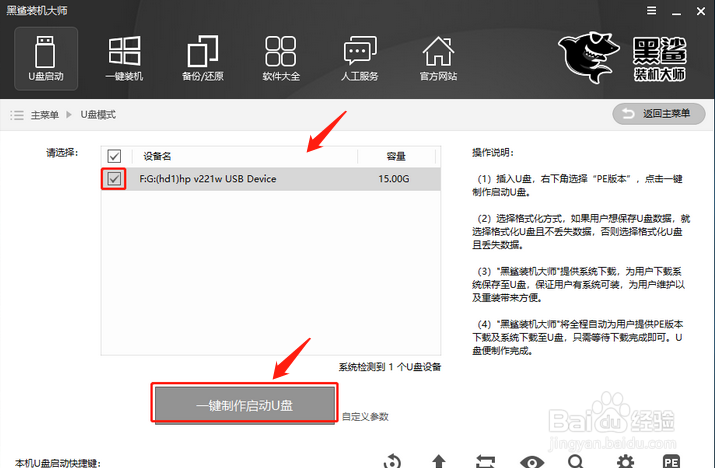Switch to the 一键装机 section
The height and width of the screenshot is (468, 715).
click(x=124, y=59)
